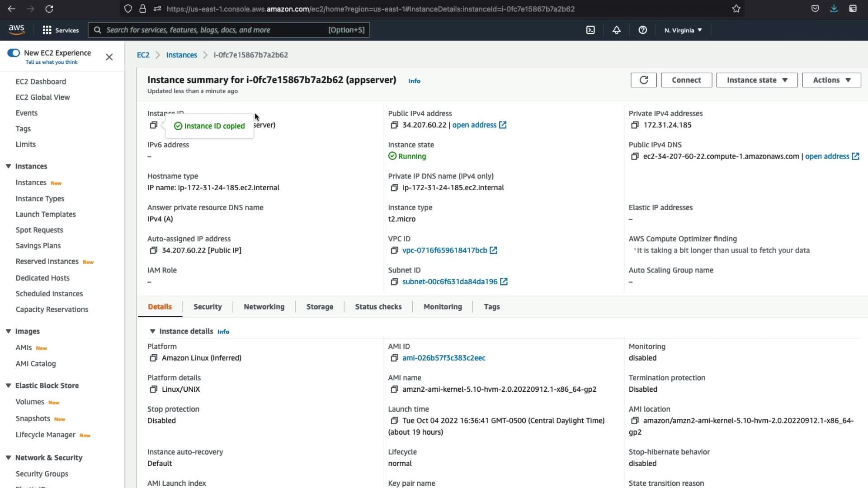
Task: Open the Instance state dropdown
Action: (x=757, y=80)
